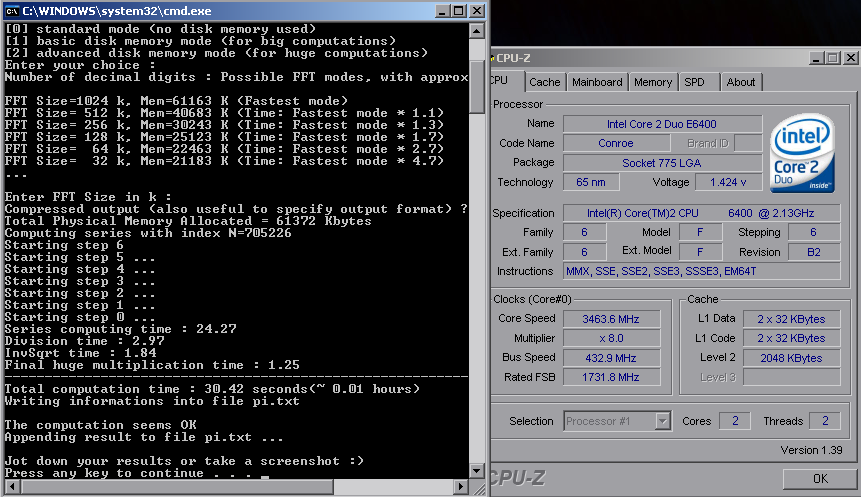Click the Multiplier value x 8.0
This screenshot has width=861, height=497.
click(611, 338)
